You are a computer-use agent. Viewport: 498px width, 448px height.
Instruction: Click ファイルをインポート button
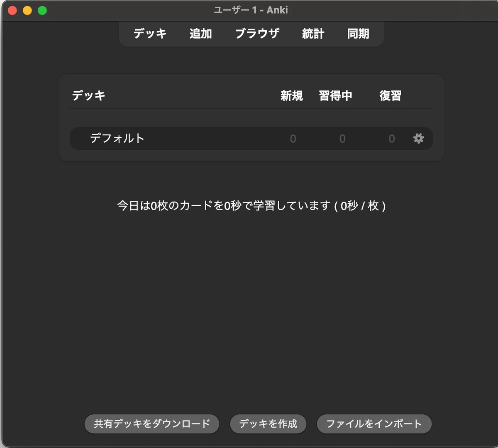click(x=374, y=424)
